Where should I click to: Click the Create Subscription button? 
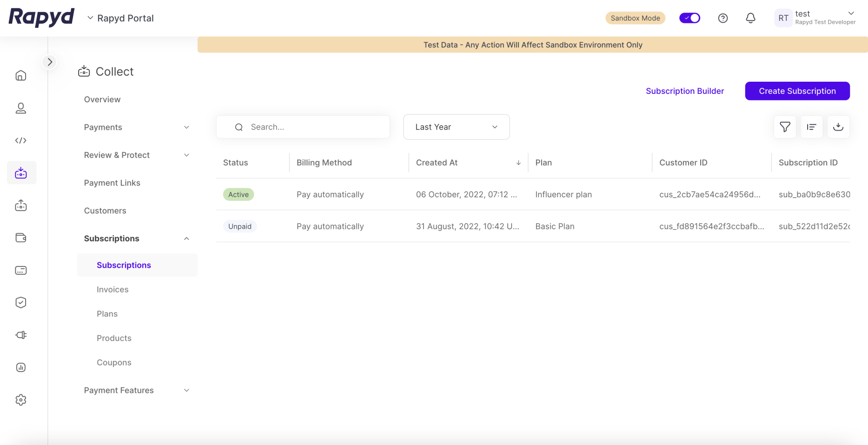click(x=797, y=91)
